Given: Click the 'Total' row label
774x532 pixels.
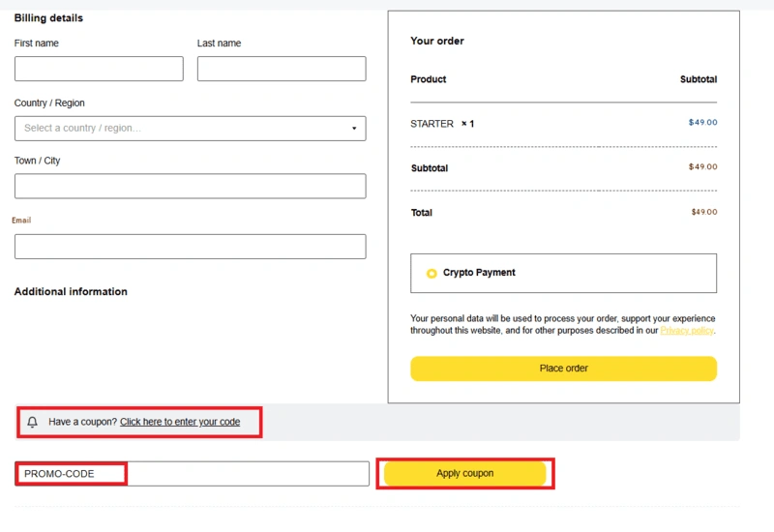Looking at the screenshot, I should point(422,213).
